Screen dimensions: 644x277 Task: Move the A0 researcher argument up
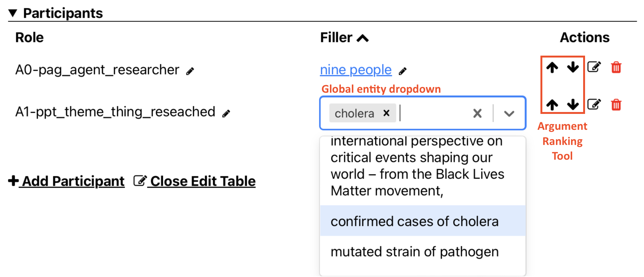coord(552,67)
